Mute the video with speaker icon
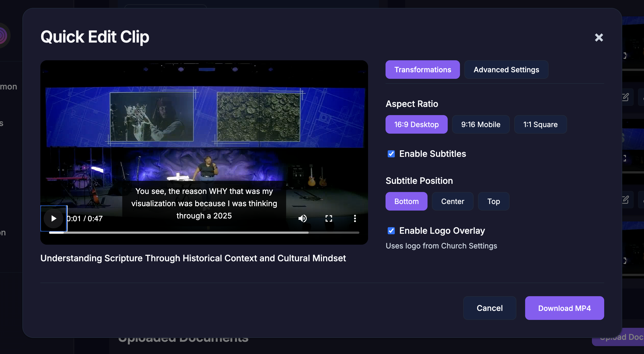The width and height of the screenshot is (644, 354). coord(302,218)
